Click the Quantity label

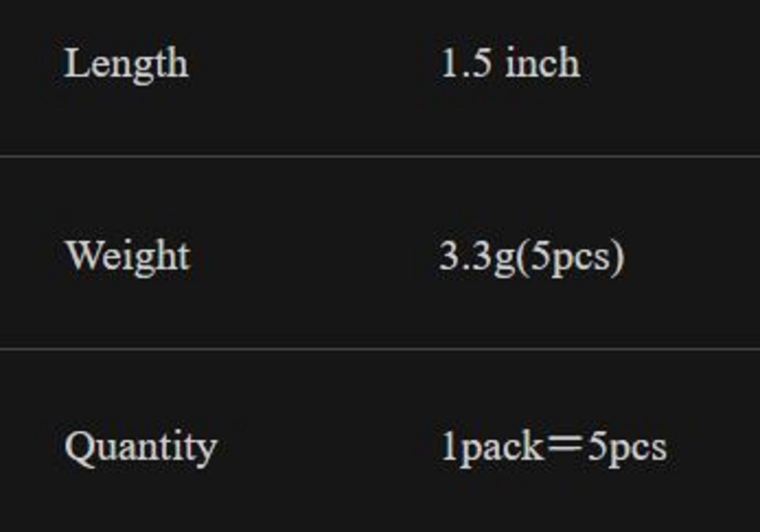(x=141, y=448)
